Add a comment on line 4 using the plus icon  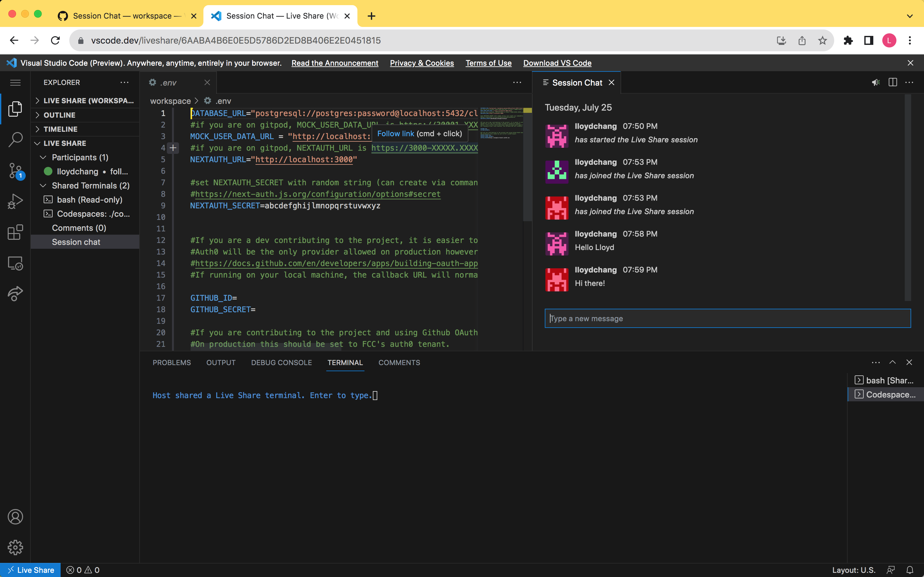coord(174,148)
